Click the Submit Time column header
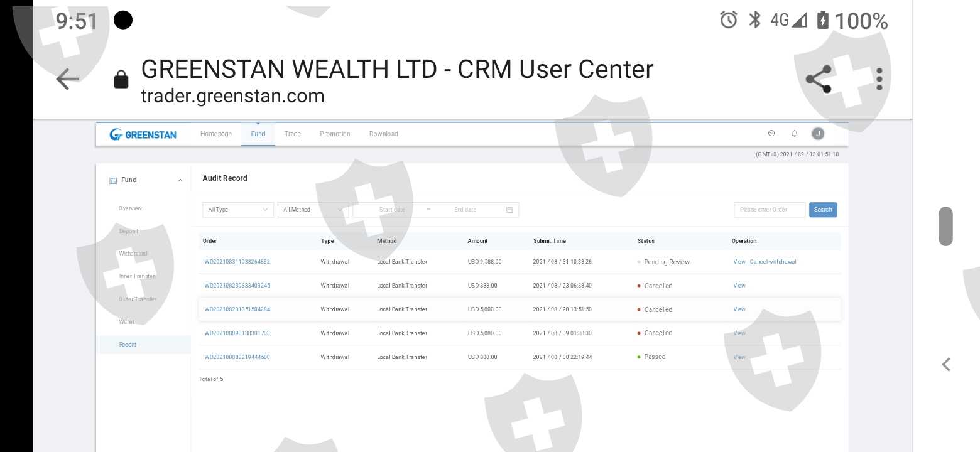 549,241
